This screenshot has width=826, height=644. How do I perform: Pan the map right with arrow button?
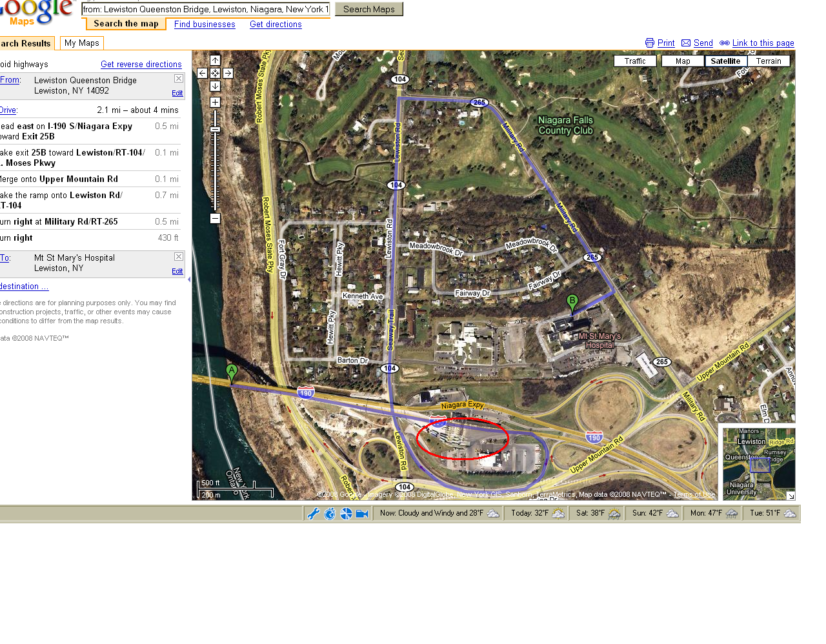pyautogui.click(x=228, y=74)
